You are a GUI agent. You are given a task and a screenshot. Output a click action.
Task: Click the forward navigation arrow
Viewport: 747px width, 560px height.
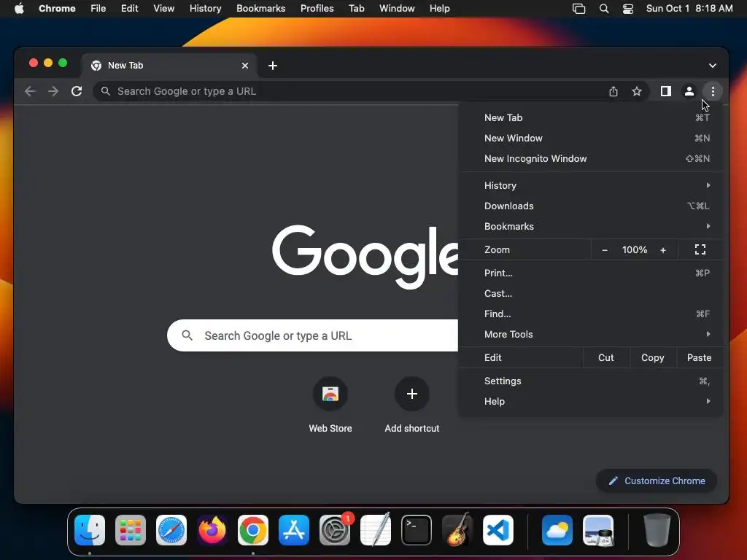(53, 91)
